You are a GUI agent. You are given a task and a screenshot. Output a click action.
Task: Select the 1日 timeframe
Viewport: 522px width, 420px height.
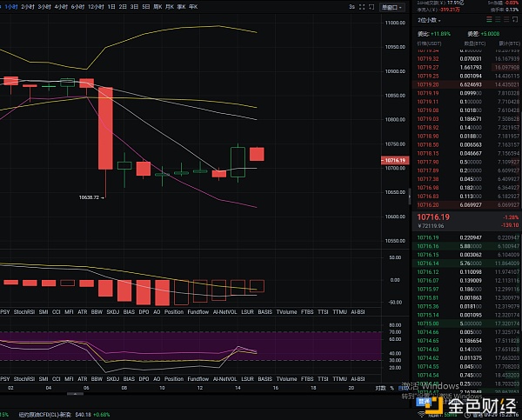pyautogui.click(x=111, y=7)
